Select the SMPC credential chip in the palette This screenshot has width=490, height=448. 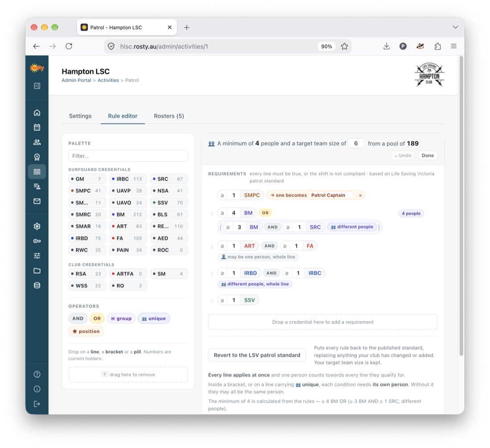[x=87, y=191]
